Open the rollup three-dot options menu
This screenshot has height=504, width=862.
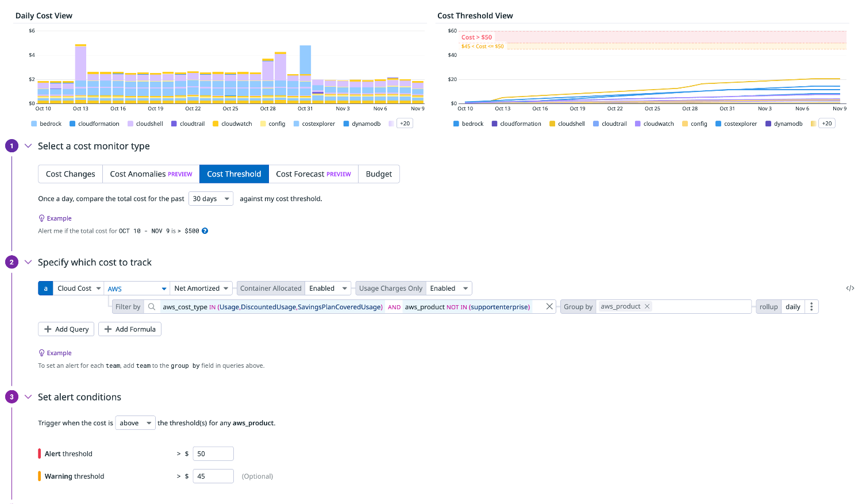811,307
